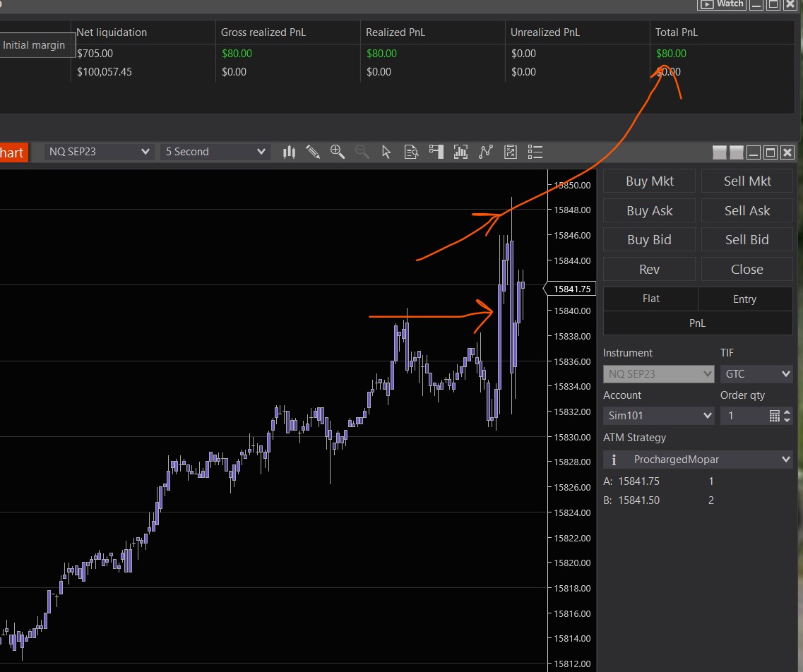Open the Data Series icon

click(461, 152)
